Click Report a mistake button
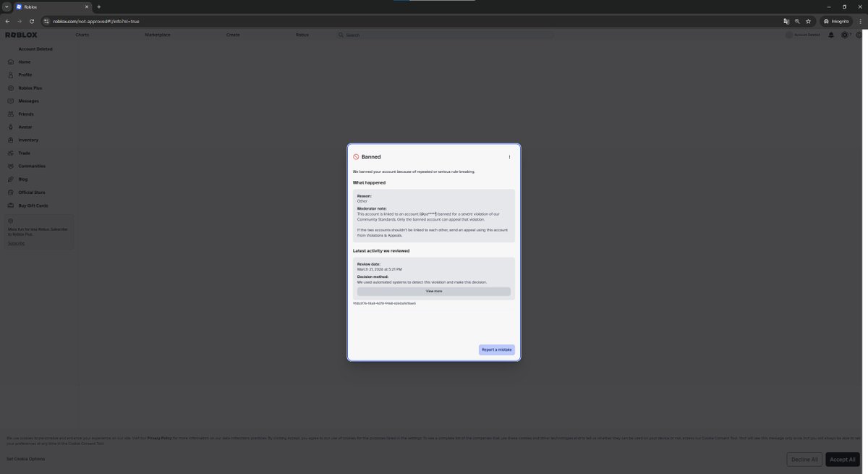The height and width of the screenshot is (474, 868). [x=497, y=350]
